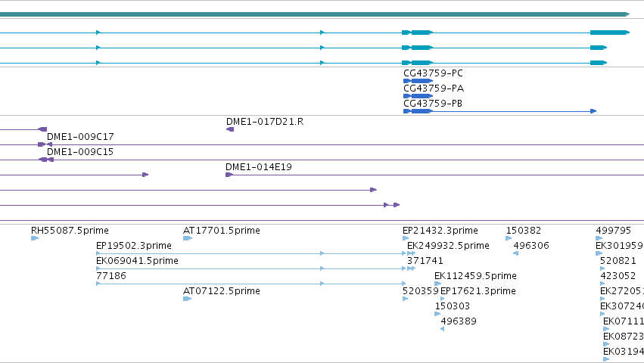Select the 499795 label

pos(613,231)
